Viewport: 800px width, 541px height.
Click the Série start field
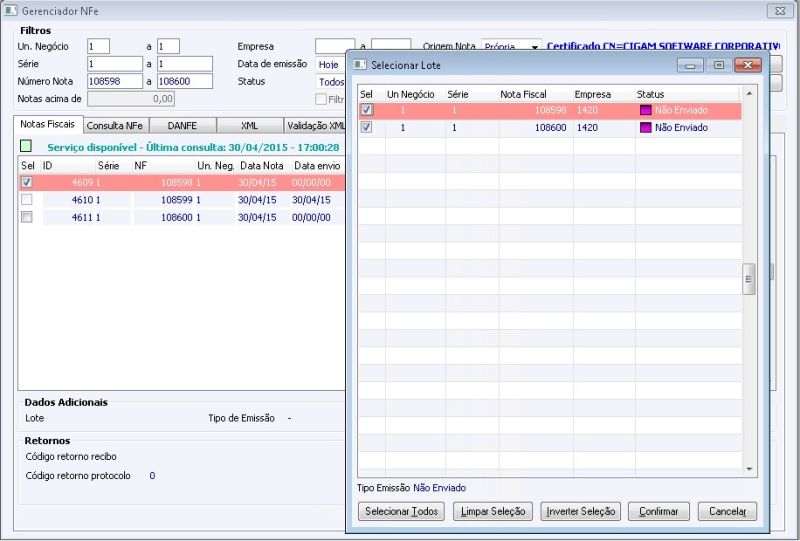(x=115, y=64)
